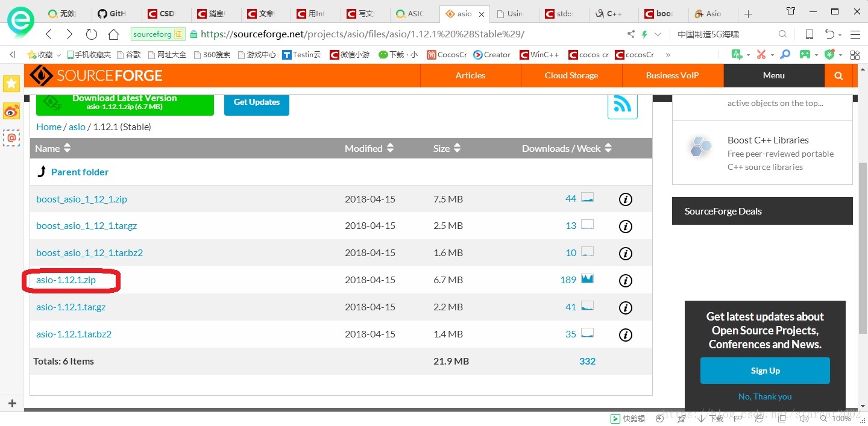Switch to the C++ browser tab
The width and height of the screenshot is (868, 426).
tap(614, 13)
